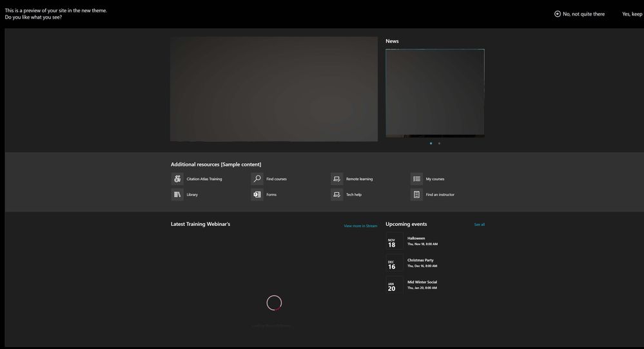Image resolution: width=644 pixels, height=349 pixels.
Task: Click the Remote learning laptop icon
Action: [337, 179]
